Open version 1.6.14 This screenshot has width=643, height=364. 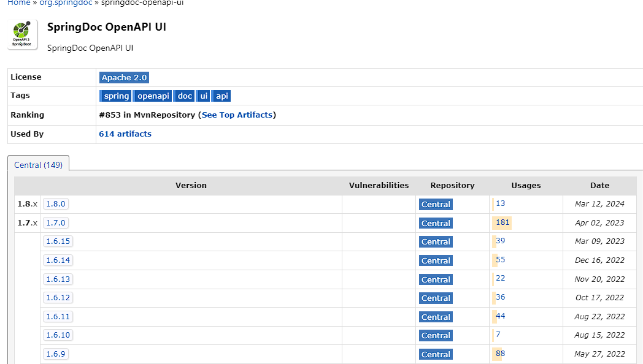(58, 260)
